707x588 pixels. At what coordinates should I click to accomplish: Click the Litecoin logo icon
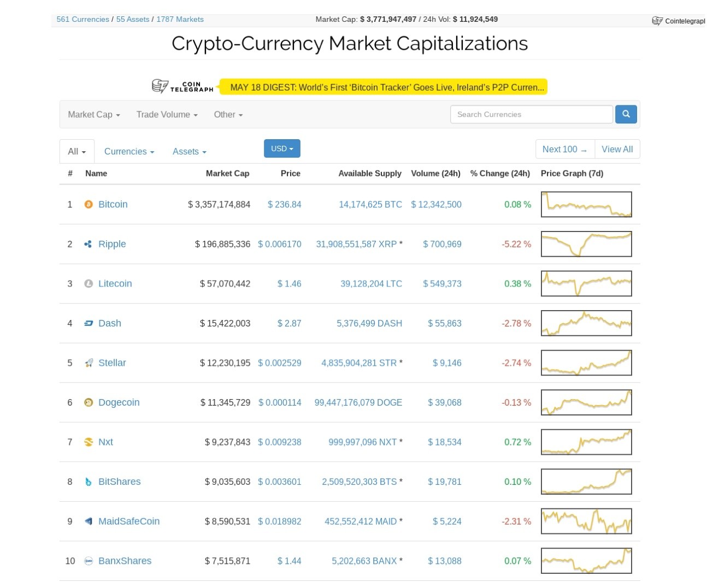coord(89,283)
